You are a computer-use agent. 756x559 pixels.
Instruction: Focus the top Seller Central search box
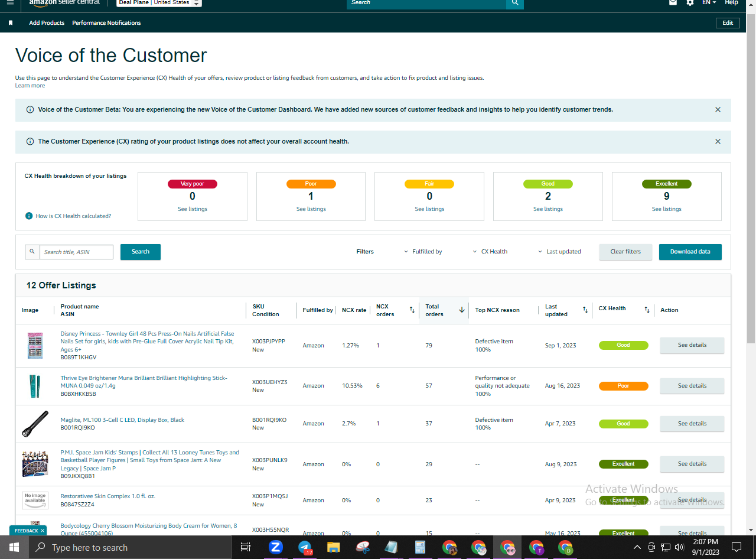[x=426, y=3]
